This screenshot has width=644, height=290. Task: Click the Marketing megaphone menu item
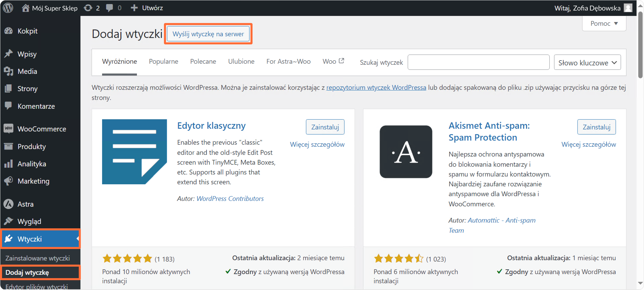click(x=33, y=181)
